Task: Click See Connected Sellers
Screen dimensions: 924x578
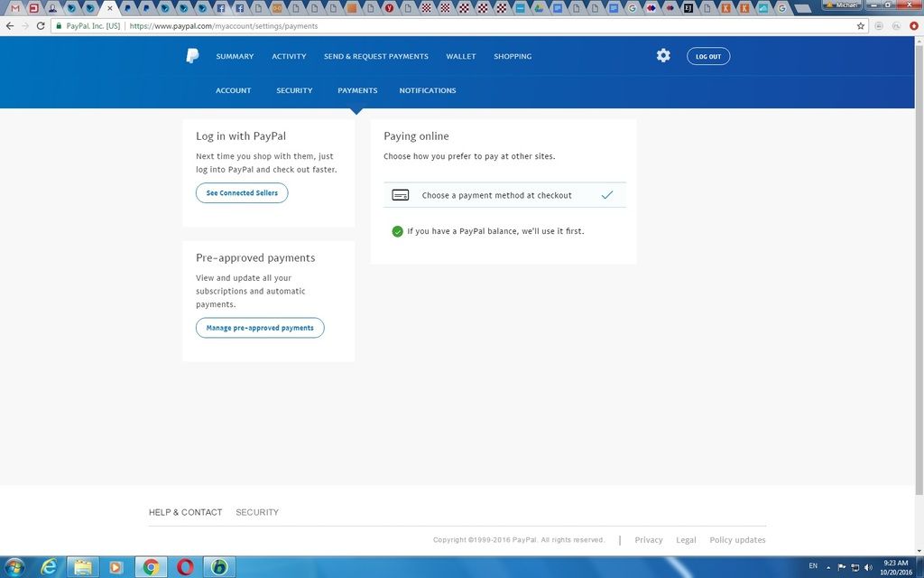Action: pos(242,193)
